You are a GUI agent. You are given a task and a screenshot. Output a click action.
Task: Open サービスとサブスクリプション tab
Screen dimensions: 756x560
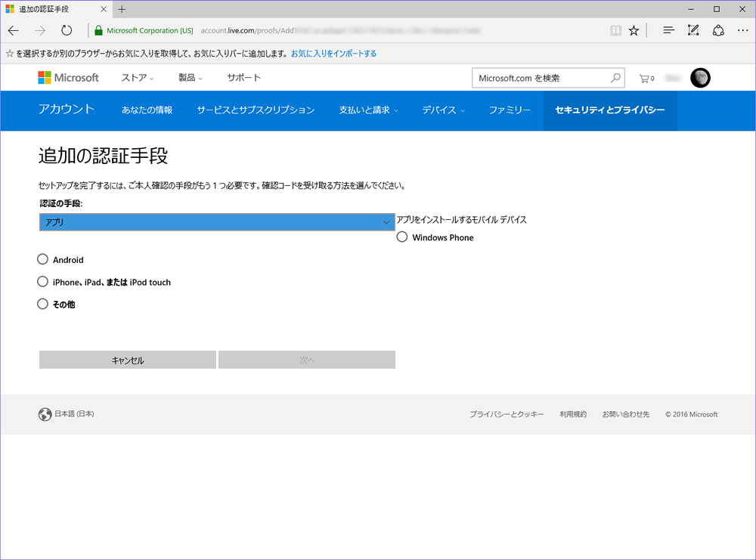pos(256,110)
